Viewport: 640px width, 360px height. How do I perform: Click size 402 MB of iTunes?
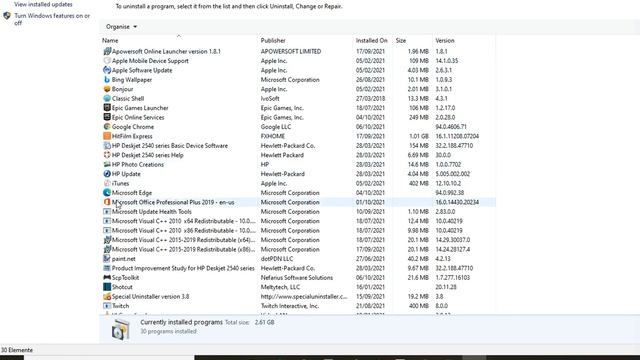[x=419, y=183]
